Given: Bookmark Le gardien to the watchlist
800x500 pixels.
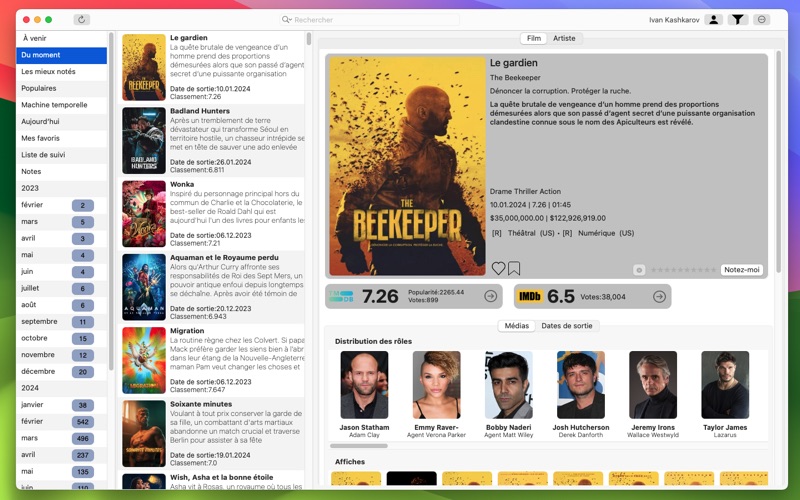Looking at the screenshot, I should (514, 268).
